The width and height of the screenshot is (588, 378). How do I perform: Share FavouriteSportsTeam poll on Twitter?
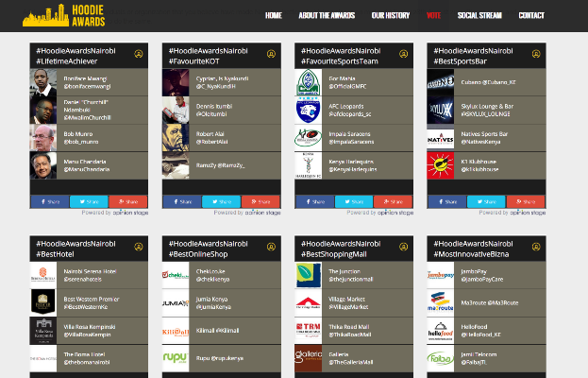pos(354,201)
